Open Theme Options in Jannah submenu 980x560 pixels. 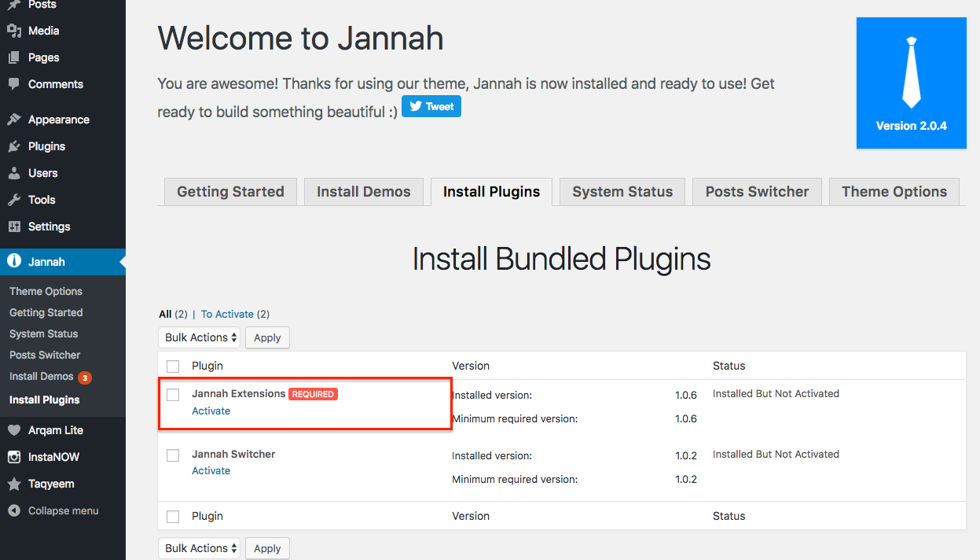click(46, 291)
